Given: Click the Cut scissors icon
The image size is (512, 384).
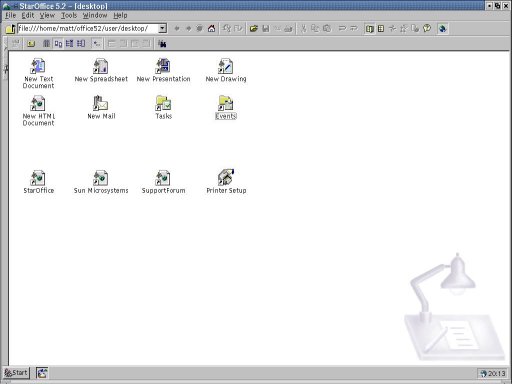Looking at the screenshot, I should (303, 29).
